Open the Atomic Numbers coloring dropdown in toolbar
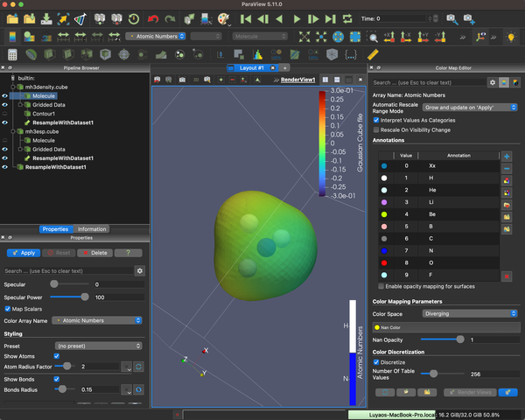The height and width of the screenshot is (420, 525). pos(154,37)
